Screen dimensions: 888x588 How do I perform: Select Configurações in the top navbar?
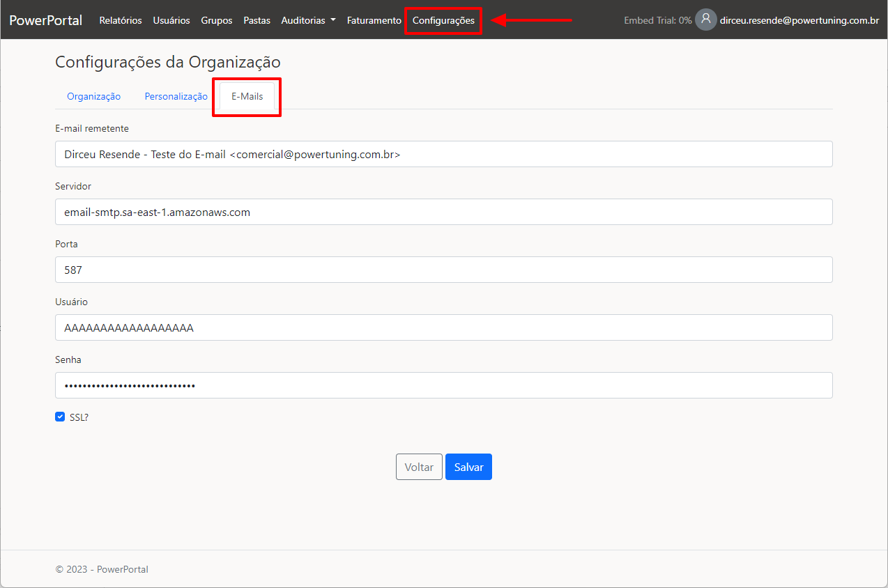pos(443,20)
